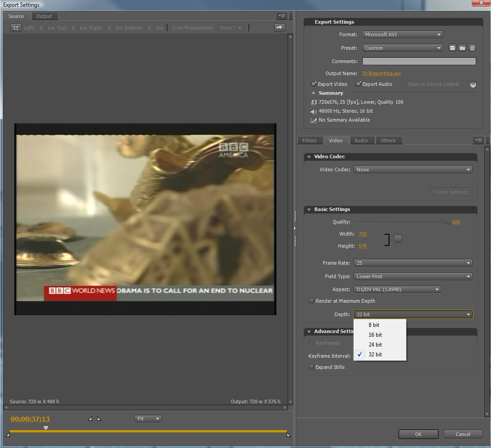Click the import preset folder icon
Screen dimensions: 491x448
click(x=462, y=48)
